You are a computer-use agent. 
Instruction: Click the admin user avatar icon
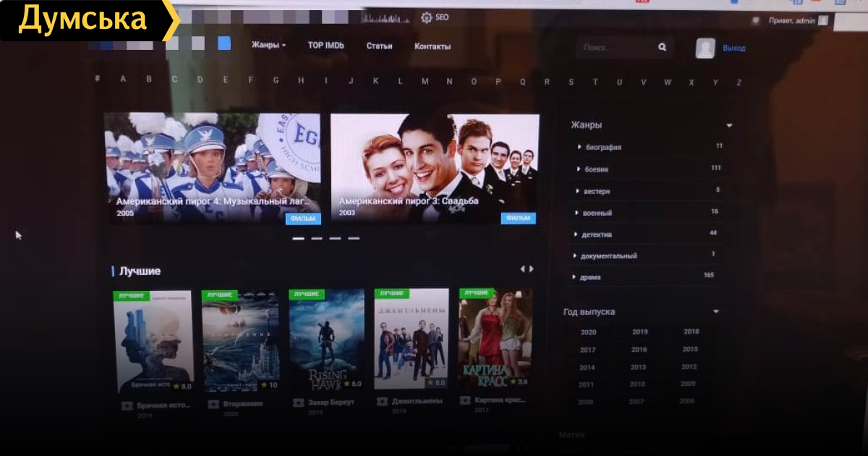click(x=705, y=48)
